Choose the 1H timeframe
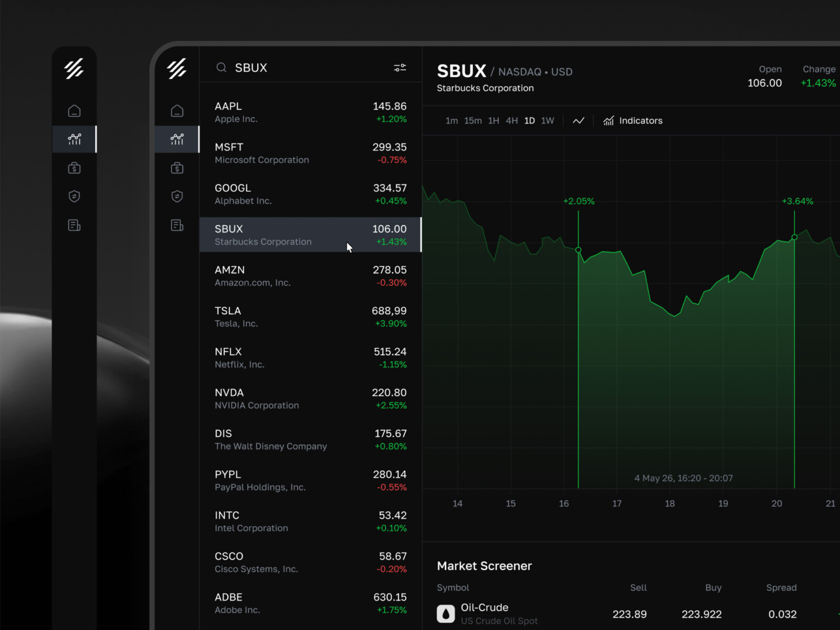This screenshot has height=630, width=840. (493, 121)
